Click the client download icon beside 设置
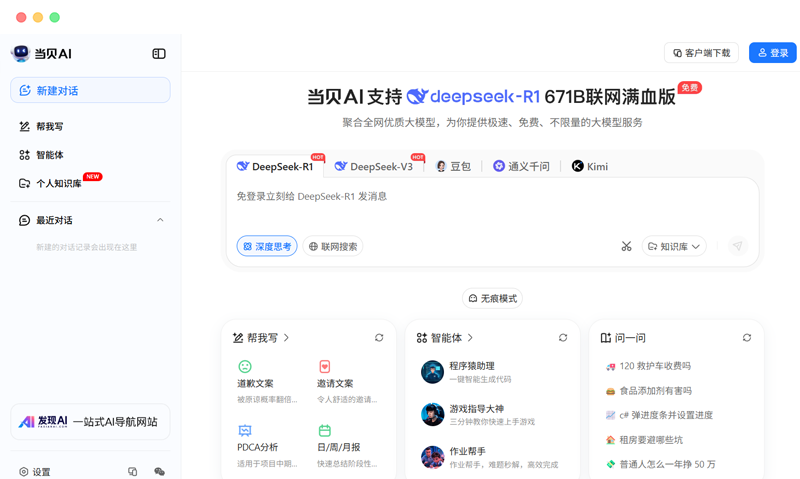This screenshot has width=800, height=479. (133, 472)
